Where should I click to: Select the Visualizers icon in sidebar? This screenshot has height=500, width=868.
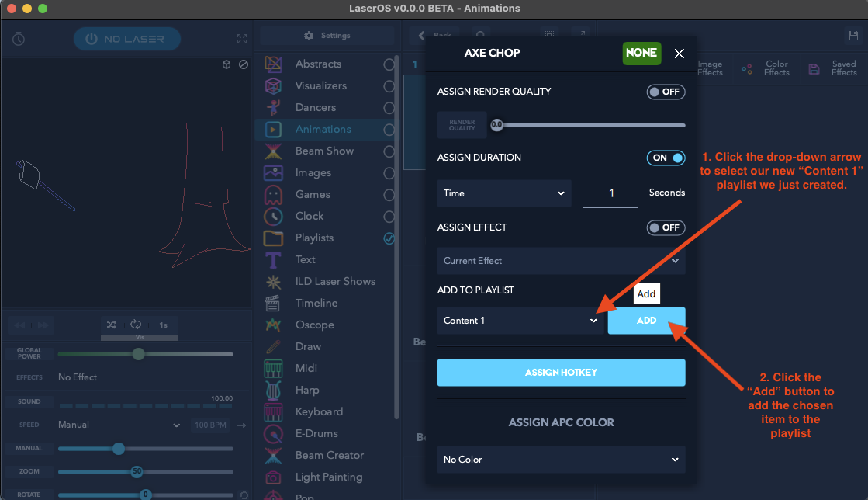273,86
